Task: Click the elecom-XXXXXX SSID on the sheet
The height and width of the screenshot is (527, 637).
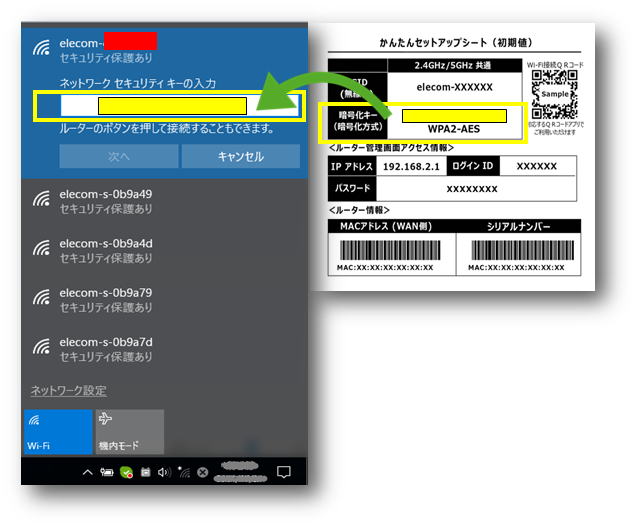Action: coord(455,87)
